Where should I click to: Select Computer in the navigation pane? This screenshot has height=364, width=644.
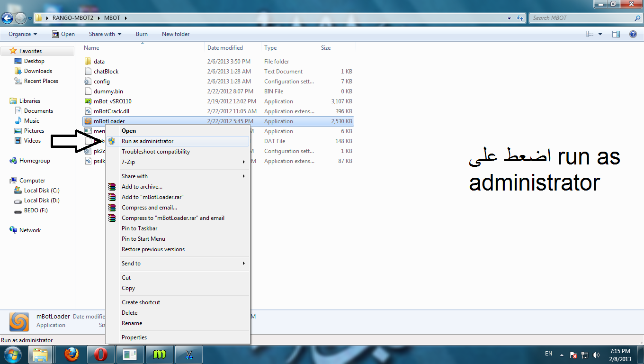click(x=32, y=181)
